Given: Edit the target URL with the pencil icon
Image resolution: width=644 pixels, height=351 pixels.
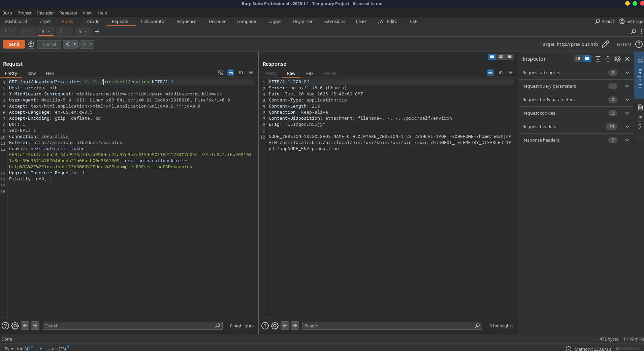Looking at the screenshot, I should tap(606, 44).
